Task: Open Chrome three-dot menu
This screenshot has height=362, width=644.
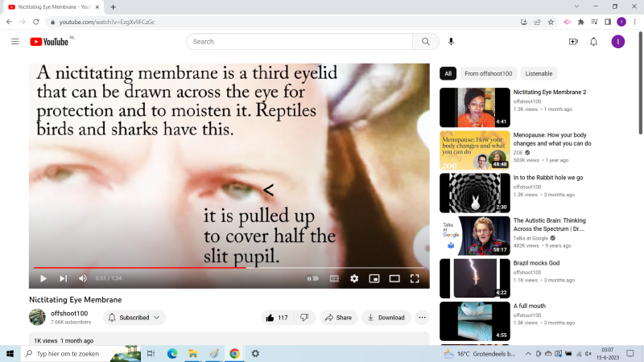Action: pos(634,23)
